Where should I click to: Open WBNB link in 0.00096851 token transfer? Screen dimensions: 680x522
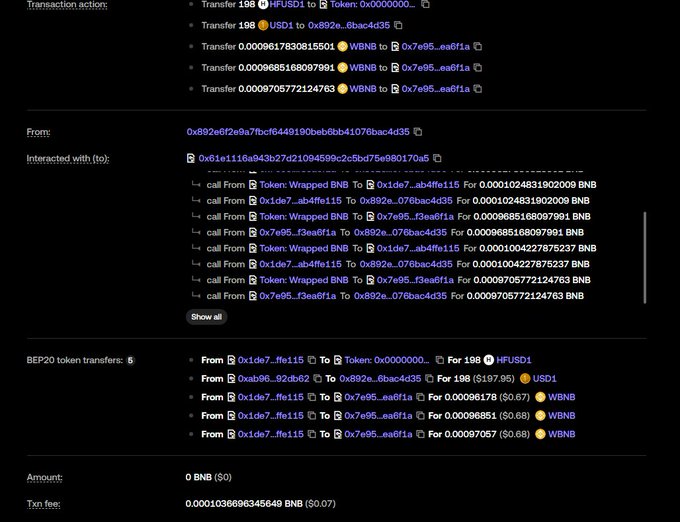pyautogui.click(x=562, y=415)
